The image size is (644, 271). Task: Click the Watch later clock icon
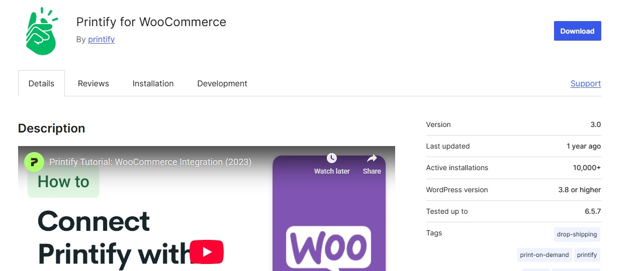click(x=332, y=159)
